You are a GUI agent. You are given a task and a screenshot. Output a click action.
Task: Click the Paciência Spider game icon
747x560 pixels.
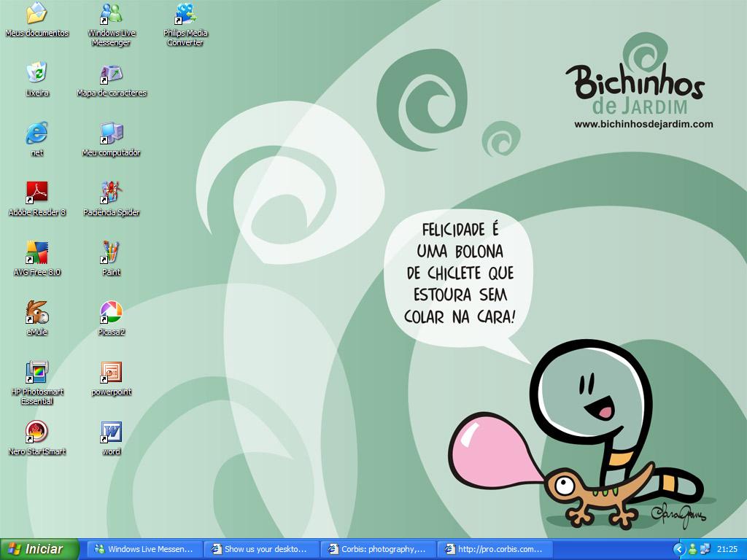click(111, 193)
